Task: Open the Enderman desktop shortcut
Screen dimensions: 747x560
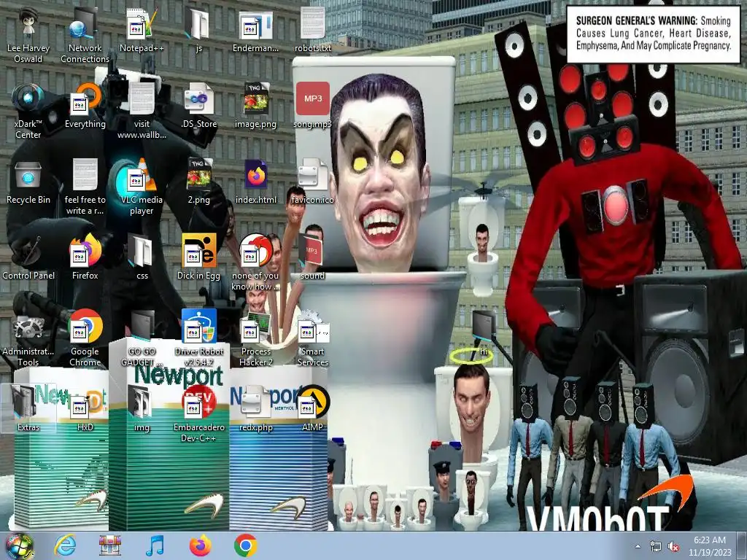Action: tap(255, 31)
